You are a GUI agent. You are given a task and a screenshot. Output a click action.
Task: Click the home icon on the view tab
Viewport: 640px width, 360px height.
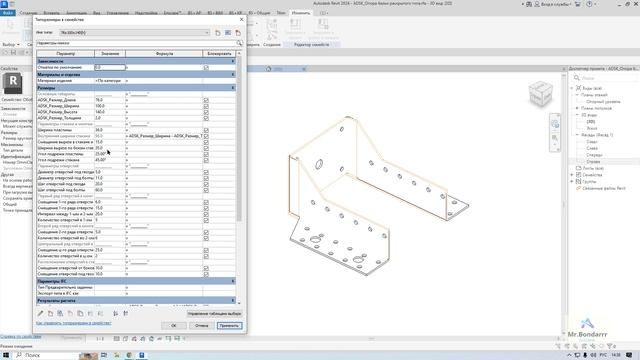(x=269, y=69)
